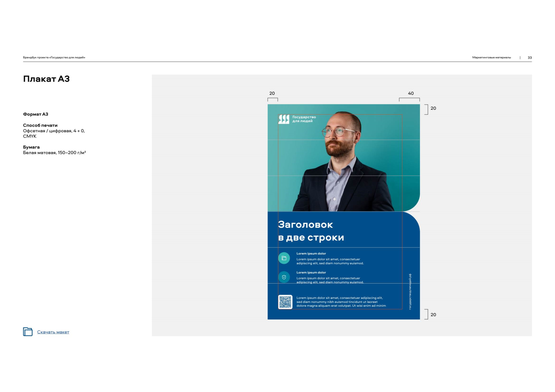The width and height of the screenshot is (555, 392).
Task: Click the QR code on the poster
Action: tap(285, 302)
